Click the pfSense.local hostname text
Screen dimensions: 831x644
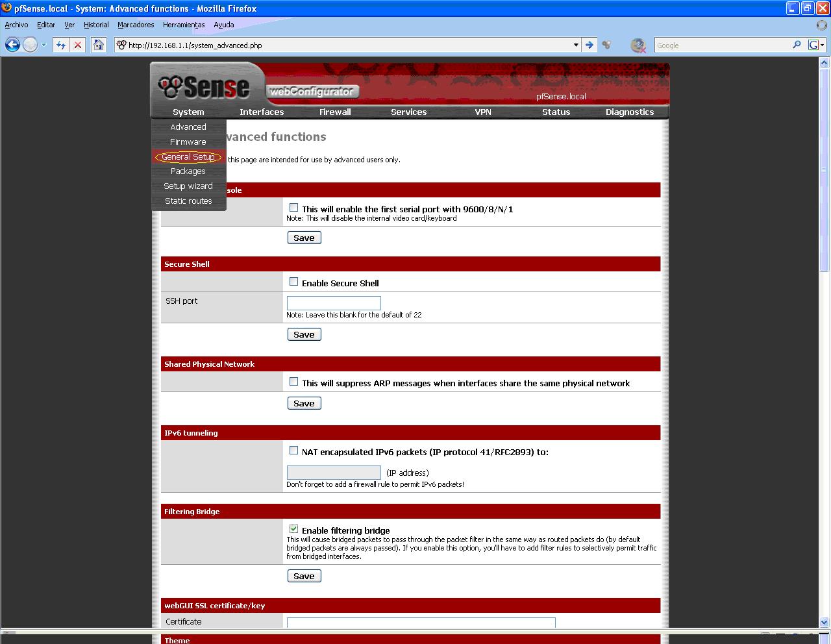pyautogui.click(x=561, y=96)
